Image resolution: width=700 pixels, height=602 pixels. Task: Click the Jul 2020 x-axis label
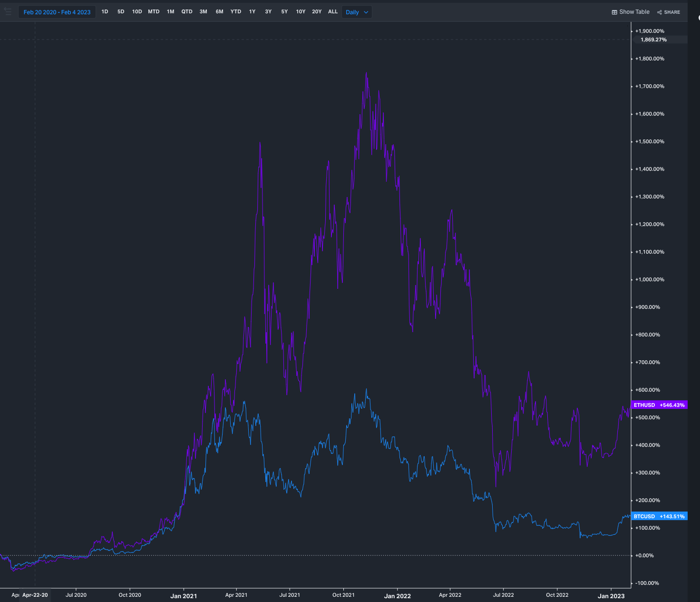point(76,595)
